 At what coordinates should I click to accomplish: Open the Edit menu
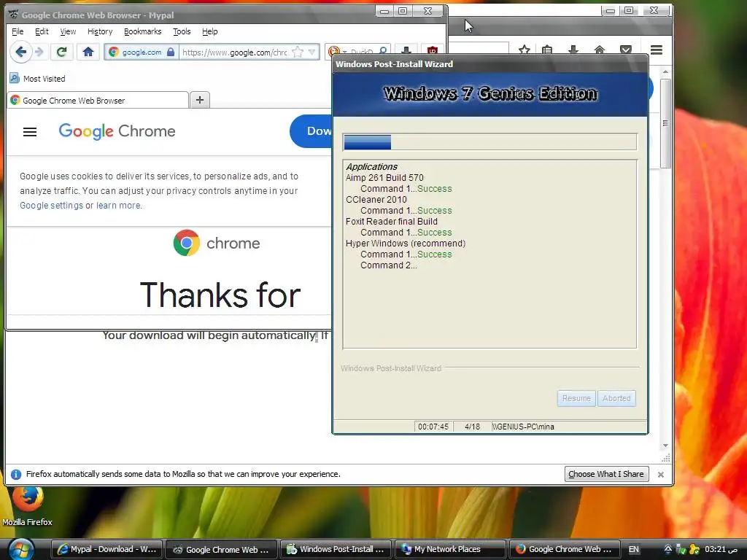coord(42,31)
